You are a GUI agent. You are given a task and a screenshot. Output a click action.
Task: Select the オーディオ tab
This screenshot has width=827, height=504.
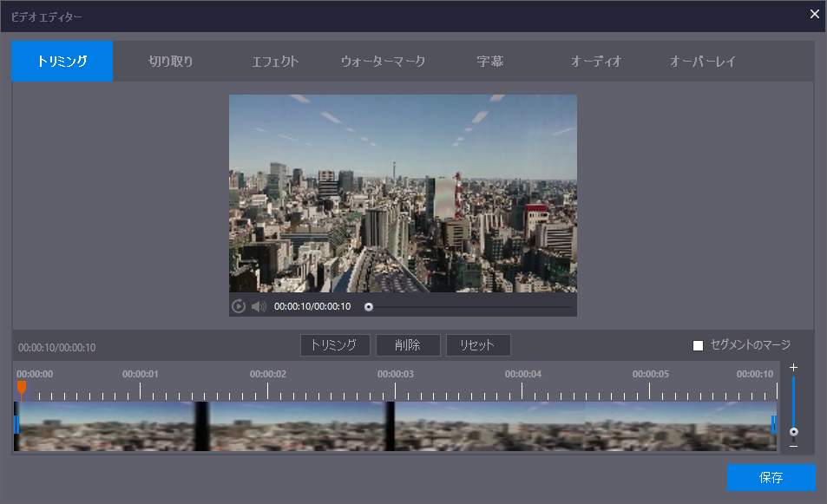596,62
